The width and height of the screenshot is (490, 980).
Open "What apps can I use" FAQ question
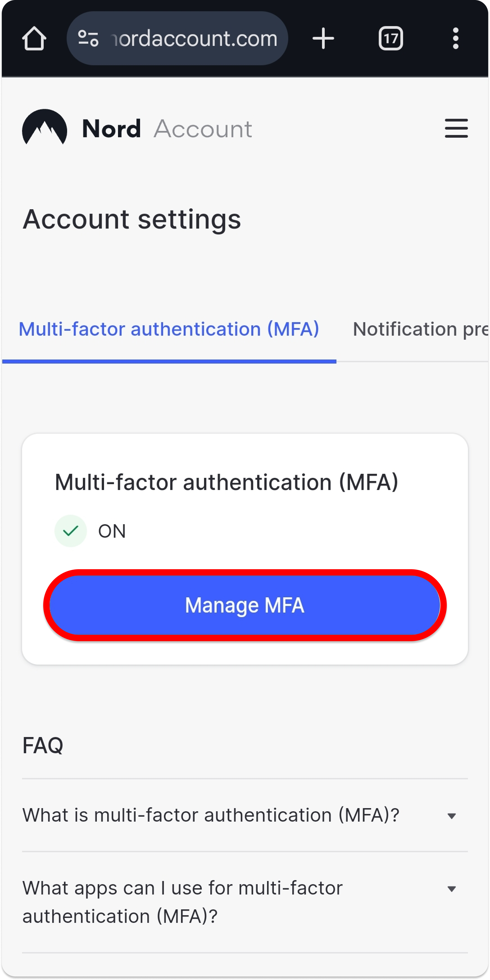182,902
